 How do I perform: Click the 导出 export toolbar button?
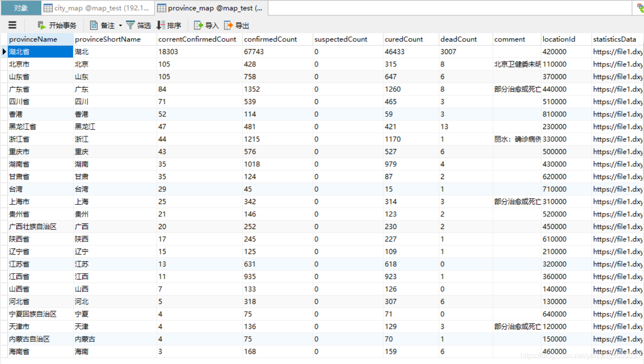click(x=237, y=25)
